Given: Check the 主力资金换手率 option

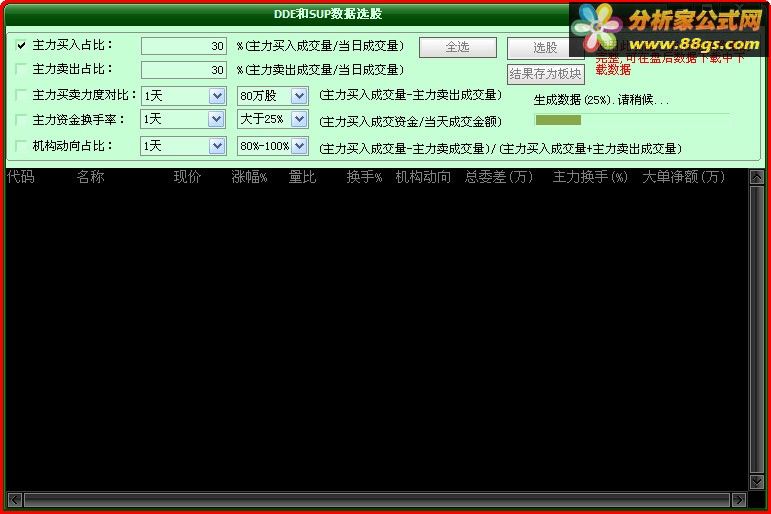Looking at the screenshot, I should pos(21,120).
